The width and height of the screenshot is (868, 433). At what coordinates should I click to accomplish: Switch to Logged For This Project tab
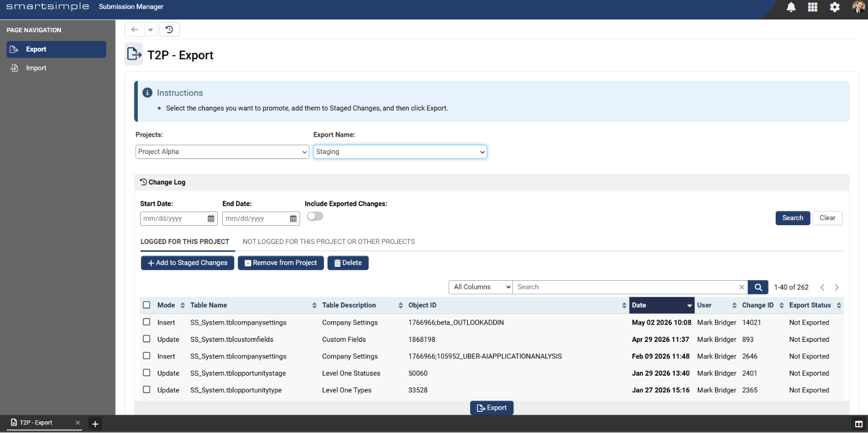(x=184, y=242)
